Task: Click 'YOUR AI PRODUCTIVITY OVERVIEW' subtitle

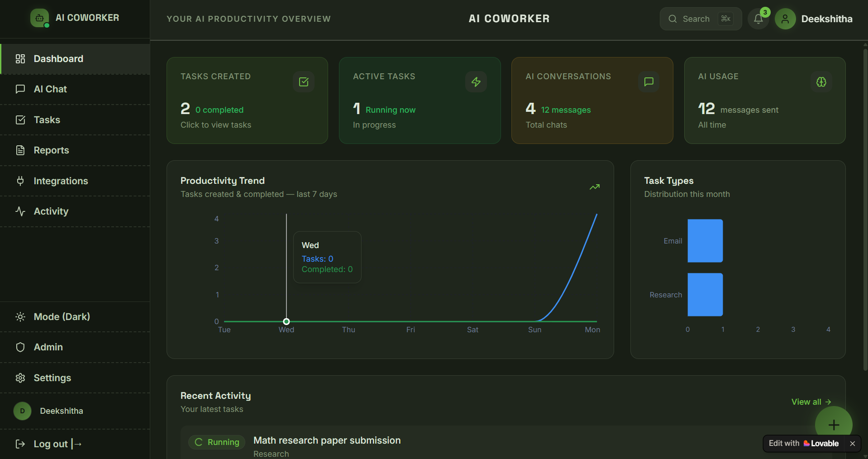Action: click(x=249, y=19)
